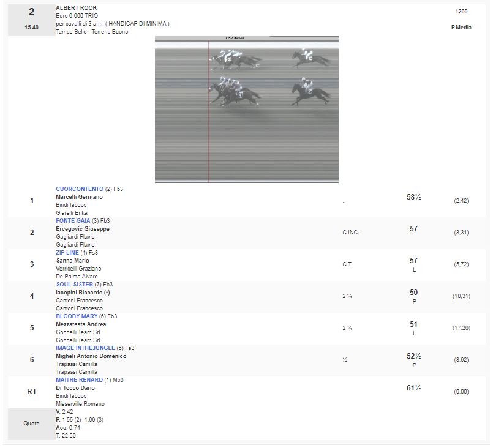Open the SOUL SISTER horse profile link
Viewport: 493px width, 448px height.
(x=74, y=285)
